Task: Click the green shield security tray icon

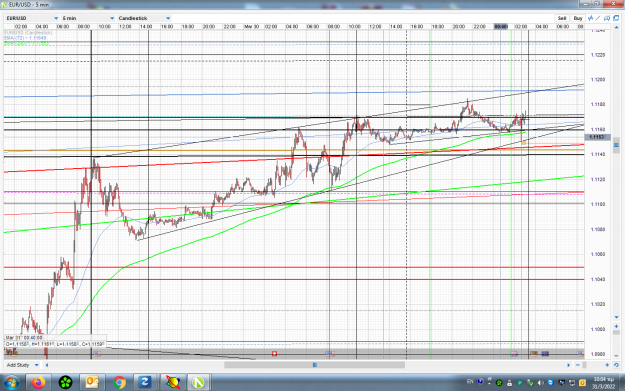Action: (520, 383)
